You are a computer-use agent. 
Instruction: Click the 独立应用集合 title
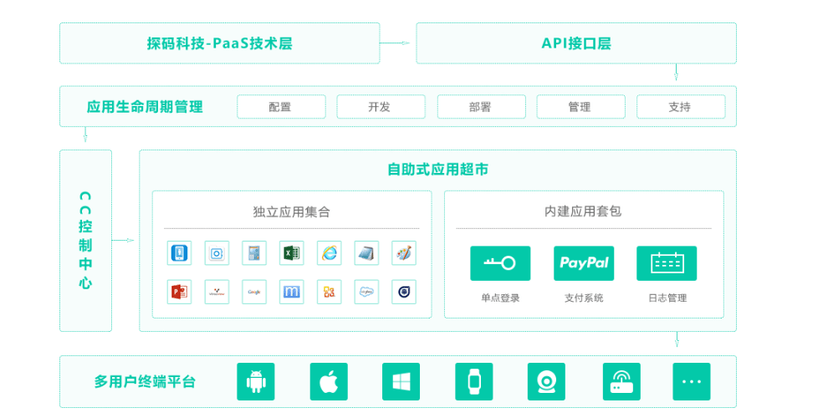(x=291, y=212)
